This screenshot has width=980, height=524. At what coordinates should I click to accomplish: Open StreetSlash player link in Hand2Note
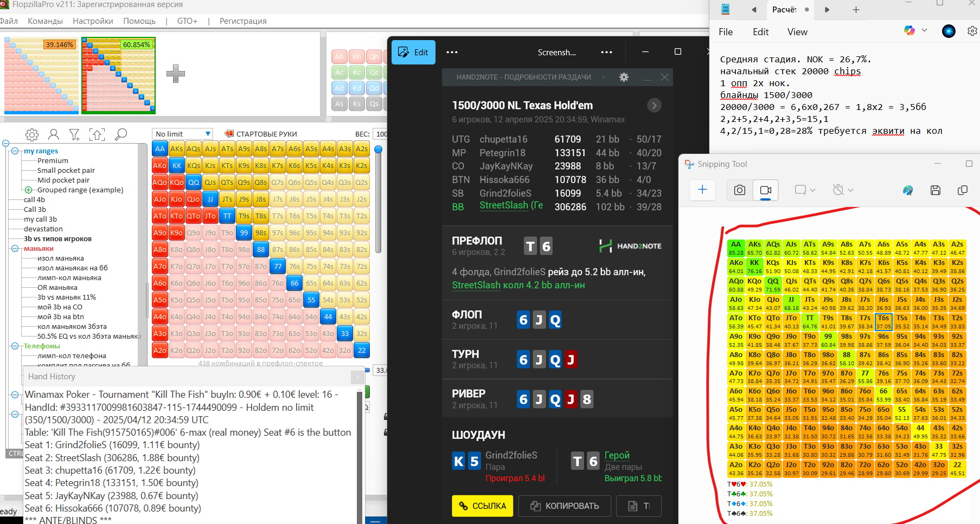pos(511,205)
